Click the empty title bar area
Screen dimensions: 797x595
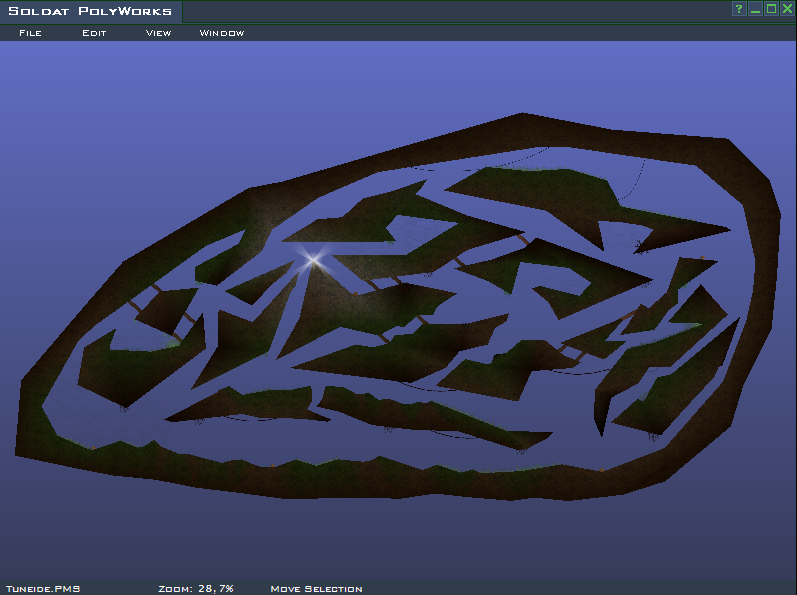click(450, 11)
